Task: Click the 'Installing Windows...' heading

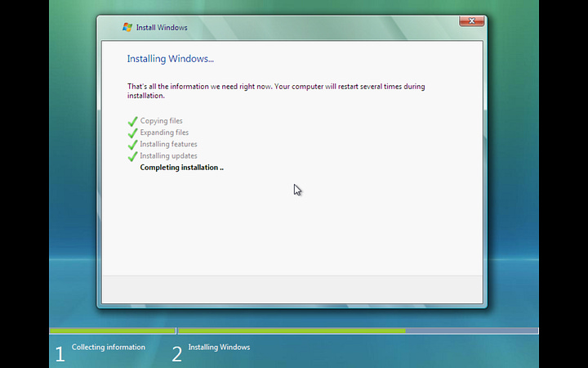Action: [x=170, y=59]
